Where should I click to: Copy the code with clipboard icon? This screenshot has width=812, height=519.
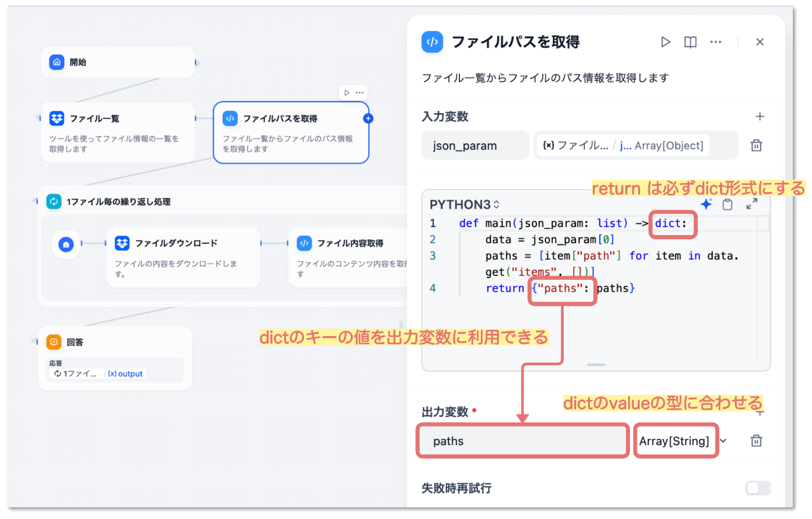(x=727, y=204)
